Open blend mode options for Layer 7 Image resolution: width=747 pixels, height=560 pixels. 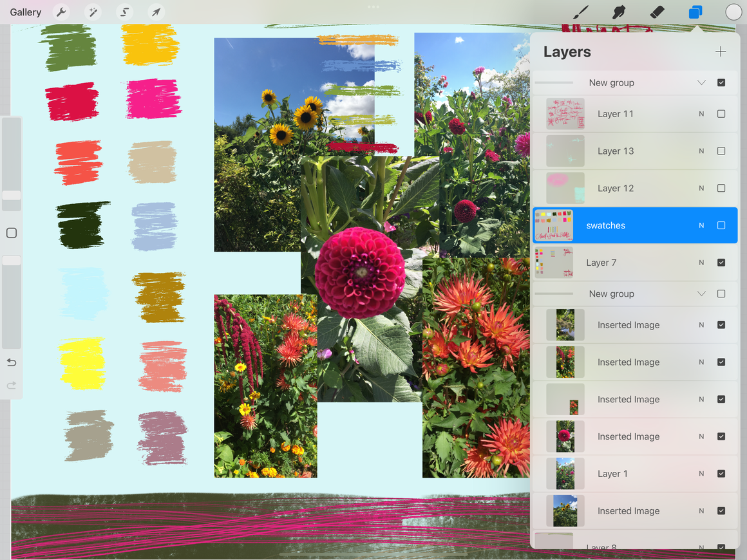701,263
